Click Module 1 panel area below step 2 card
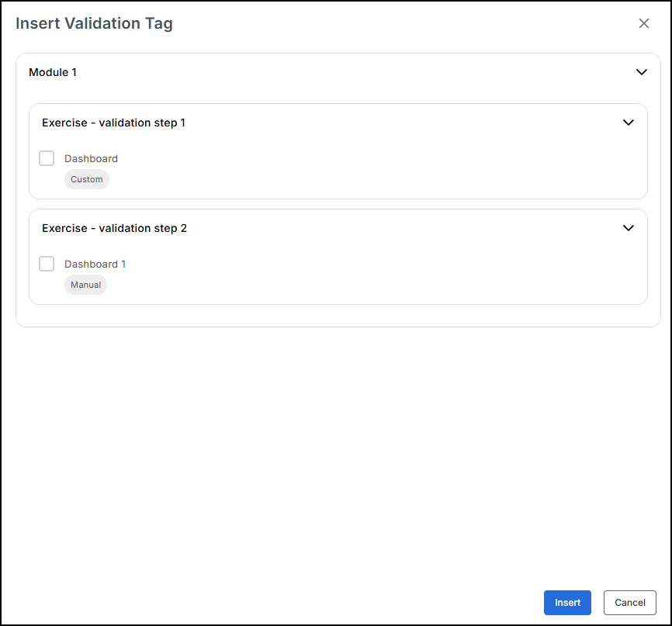The width and height of the screenshot is (672, 626). (x=338, y=316)
